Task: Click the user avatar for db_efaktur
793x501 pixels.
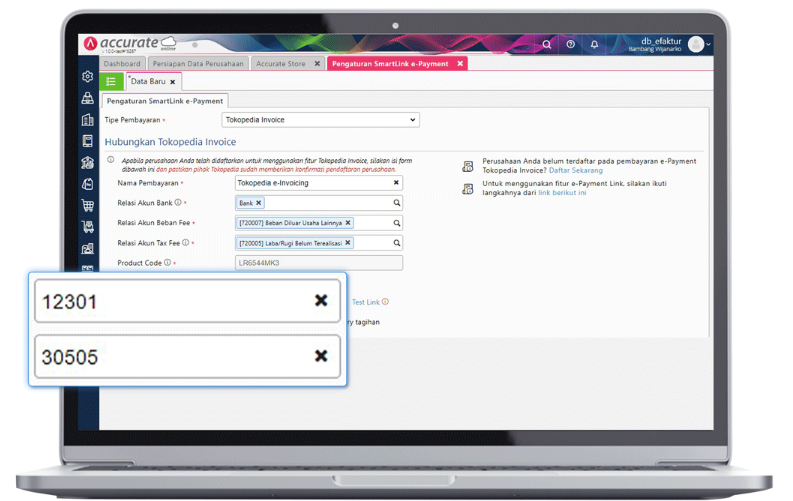Action: [696, 44]
